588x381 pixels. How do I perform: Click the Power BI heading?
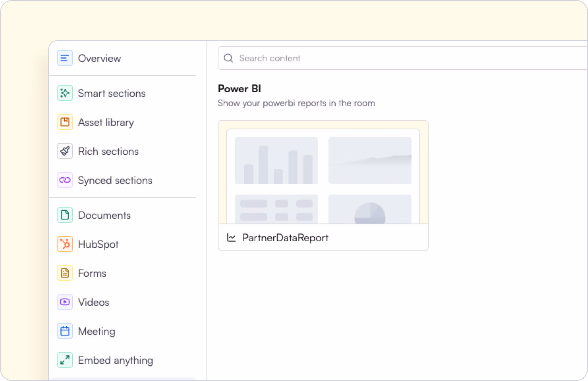tap(239, 88)
